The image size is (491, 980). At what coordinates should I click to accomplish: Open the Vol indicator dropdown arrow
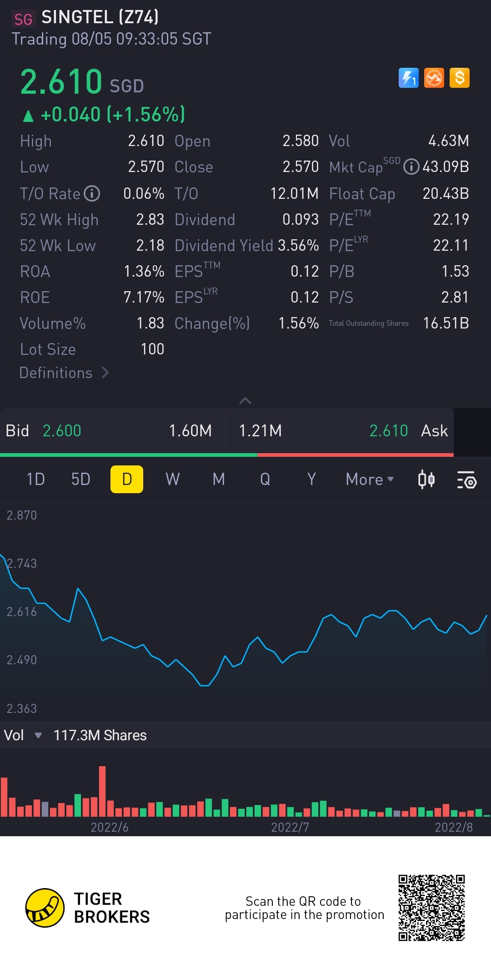(38, 735)
